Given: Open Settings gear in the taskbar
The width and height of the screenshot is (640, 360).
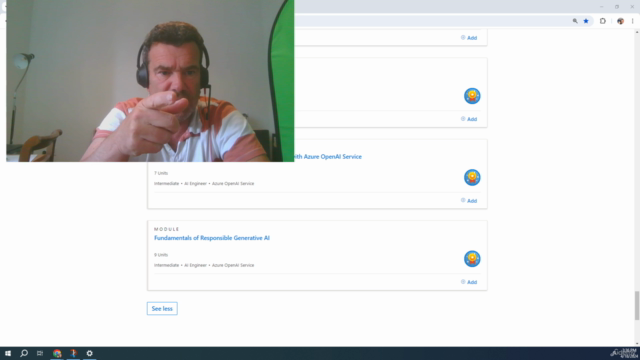Looking at the screenshot, I should [89, 353].
